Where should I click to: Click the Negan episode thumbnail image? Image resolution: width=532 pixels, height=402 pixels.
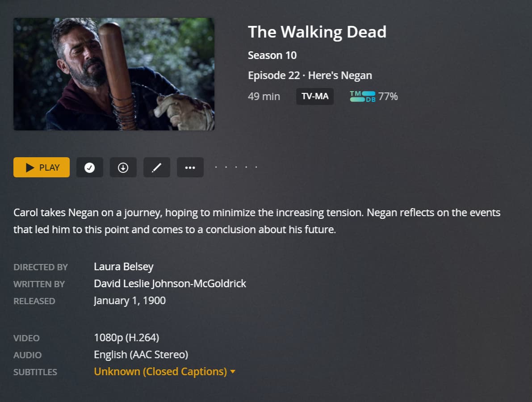coord(114,74)
